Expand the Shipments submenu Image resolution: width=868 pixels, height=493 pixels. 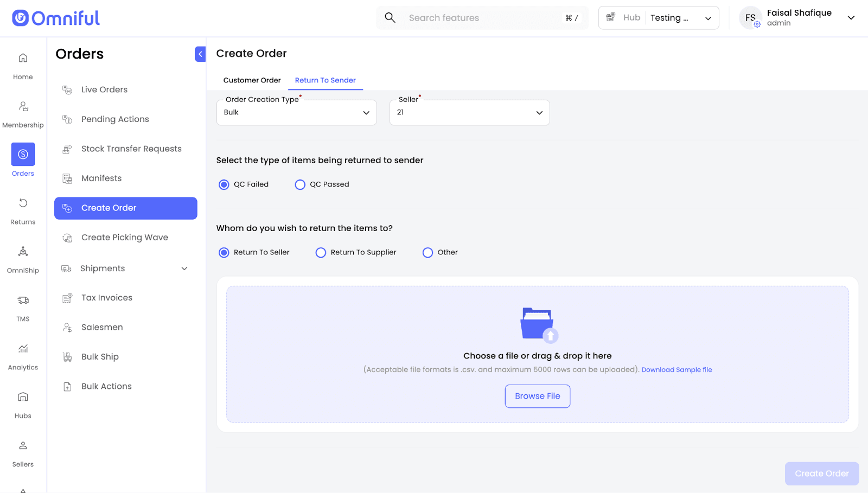click(184, 268)
